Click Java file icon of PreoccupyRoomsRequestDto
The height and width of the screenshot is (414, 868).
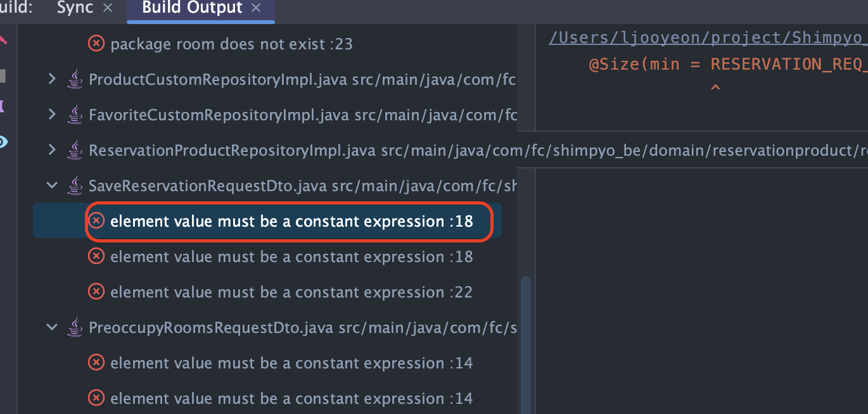pyautogui.click(x=75, y=327)
